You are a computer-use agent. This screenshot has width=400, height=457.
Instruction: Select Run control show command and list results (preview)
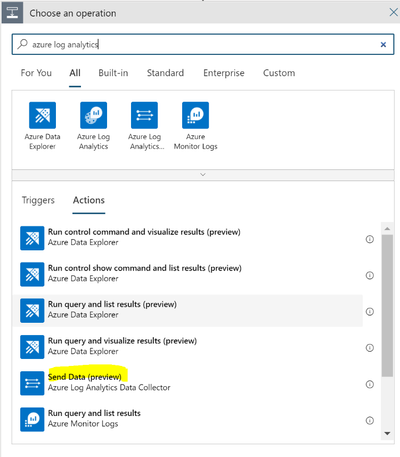188,274
